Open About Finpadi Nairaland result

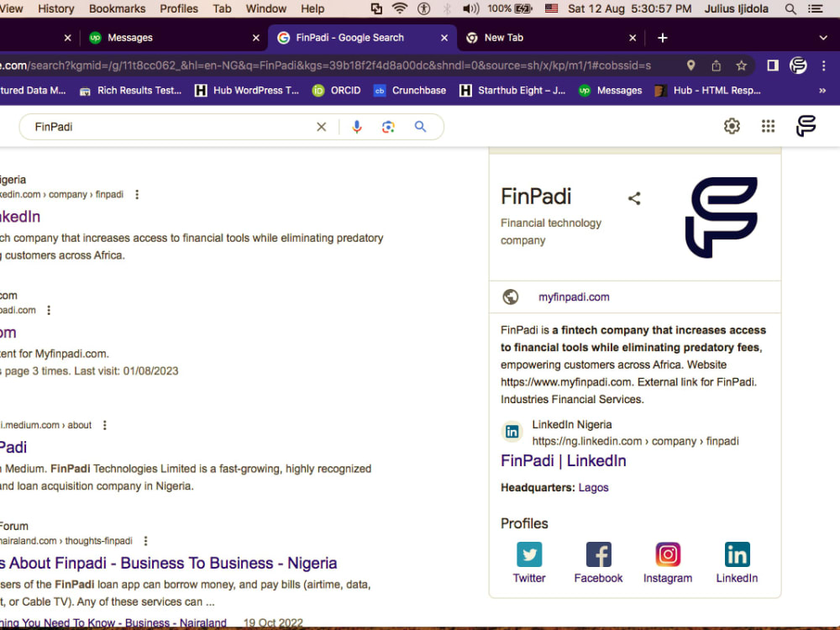[x=168, y=563]
